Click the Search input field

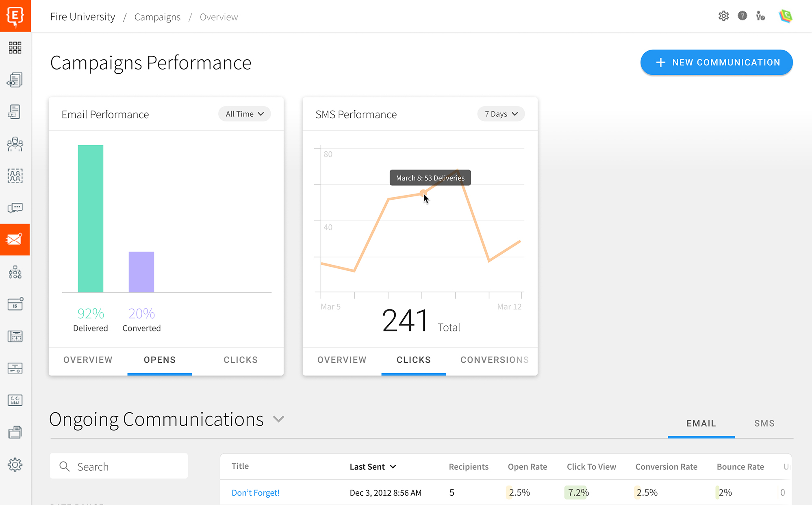119,466
